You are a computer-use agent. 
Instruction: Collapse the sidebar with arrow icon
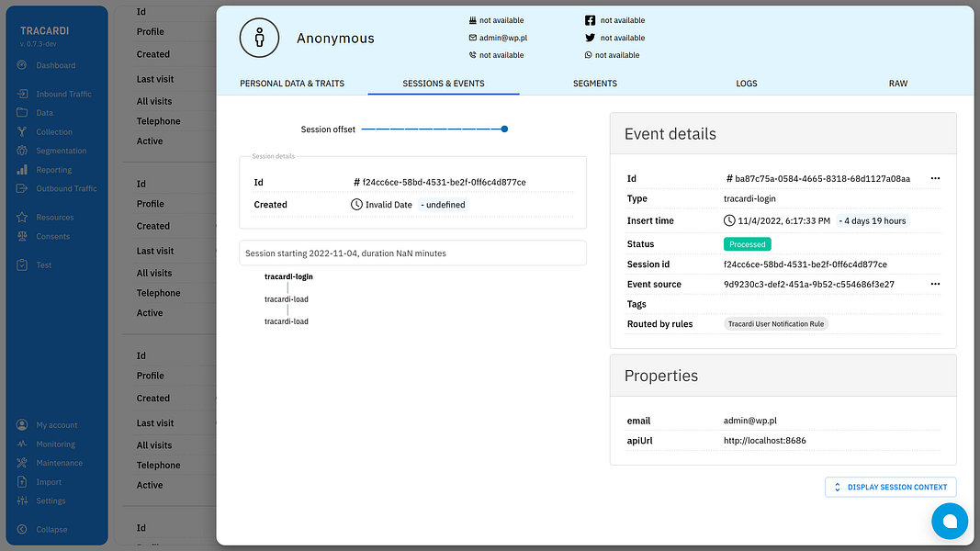click(x=22, y=529)
